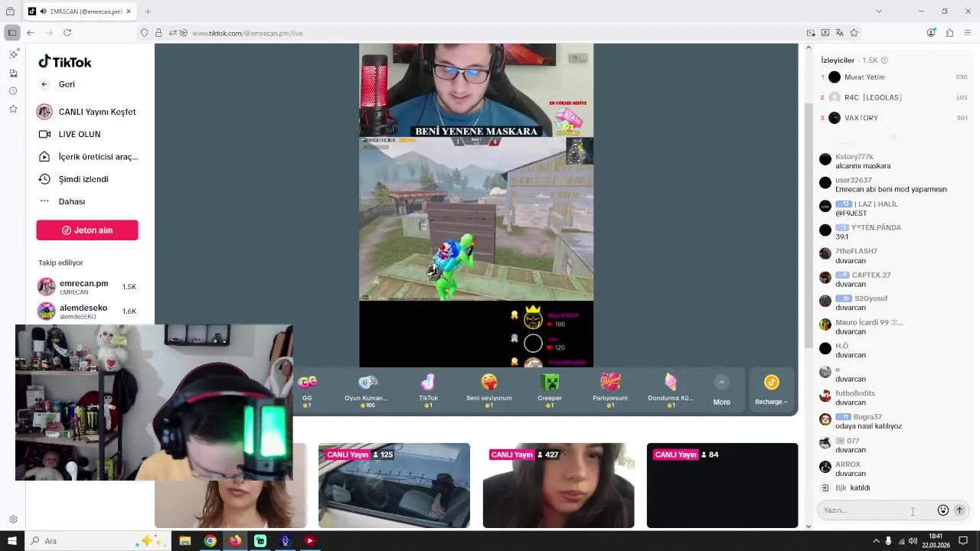Image resolution: width=980 pixels, height=551 pixels.
Task: Toggle the Firefox sidebar button
Action: tap(11, 33)
